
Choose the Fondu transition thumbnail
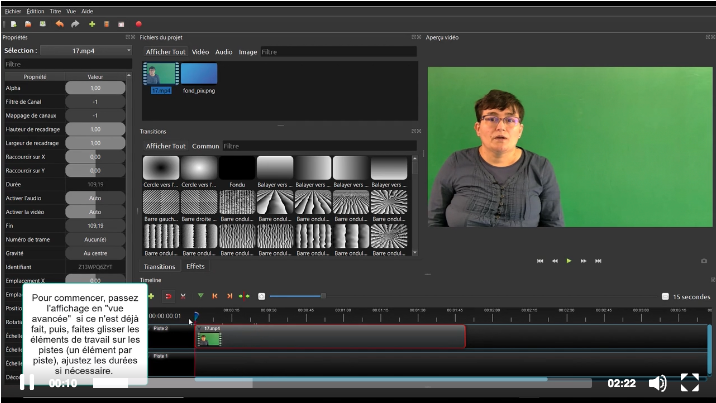(x=237, y=167)
